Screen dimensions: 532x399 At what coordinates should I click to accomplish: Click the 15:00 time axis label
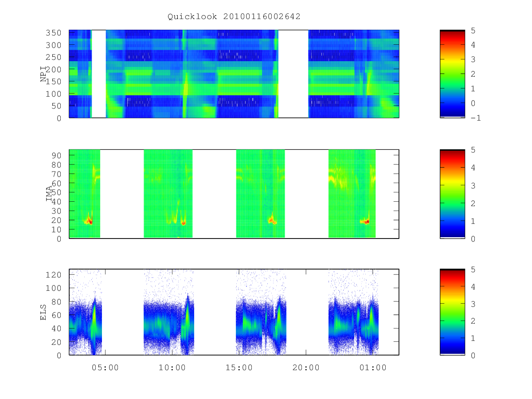[239, 368]
